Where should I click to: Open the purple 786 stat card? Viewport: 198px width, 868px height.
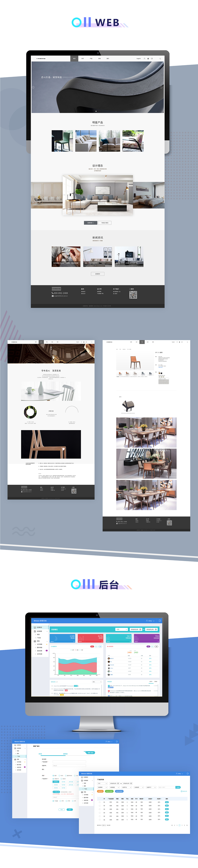[x=146, y=638]
